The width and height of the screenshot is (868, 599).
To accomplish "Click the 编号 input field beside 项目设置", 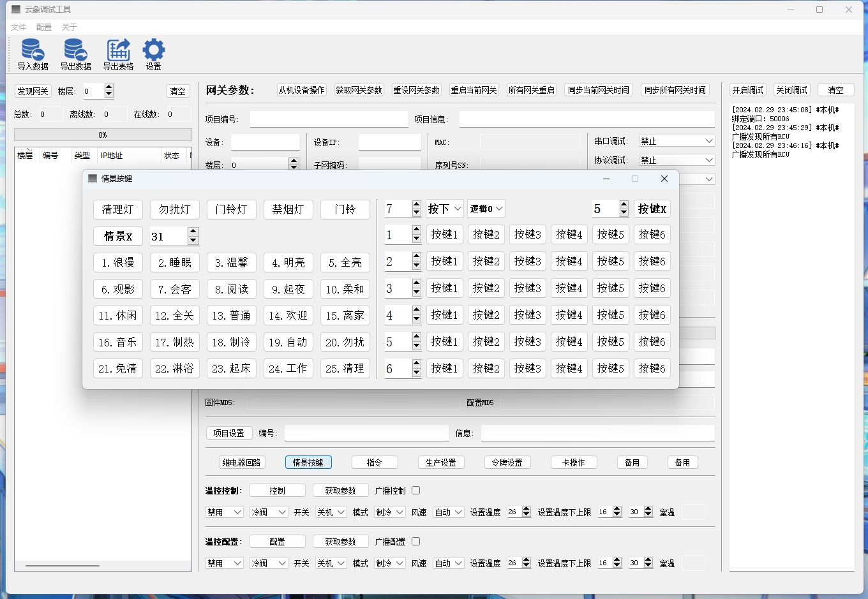I will coord(367,433).
